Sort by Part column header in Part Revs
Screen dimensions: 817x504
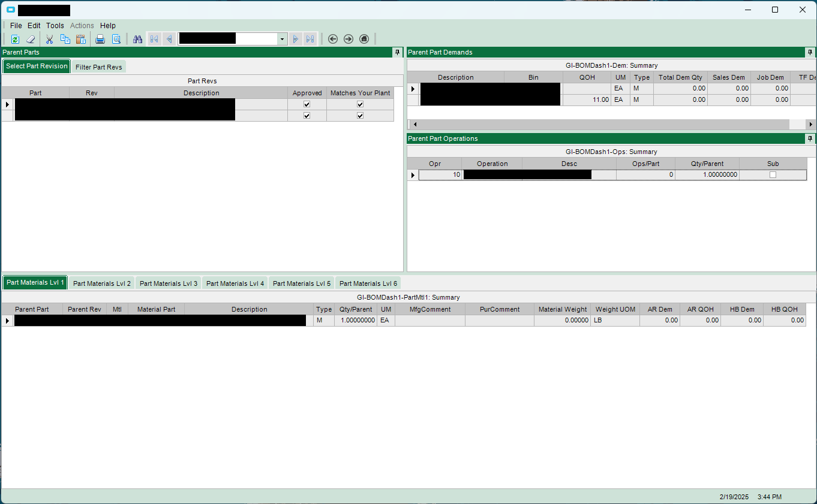[x=35, y=93]
